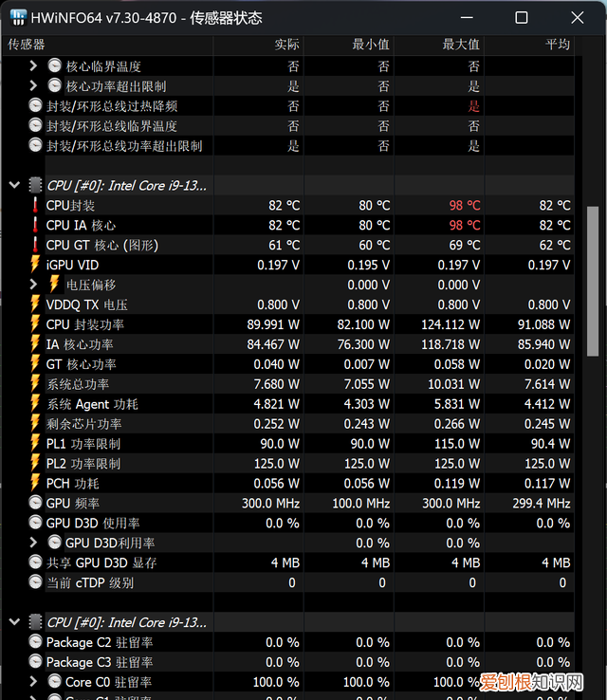Click the lightning icon beside 剩余芯片功率
Image resolution: width=607 pixels, height=700 pixels.
[35, 423]
